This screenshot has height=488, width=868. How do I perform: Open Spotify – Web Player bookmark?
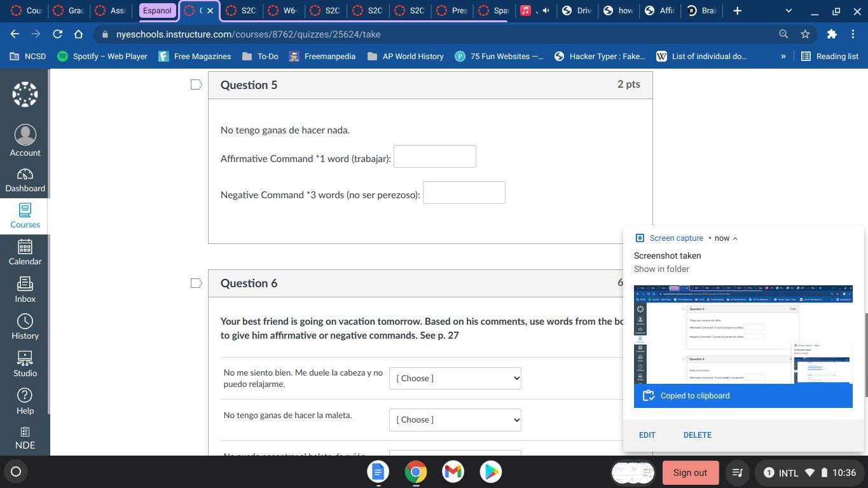click(102, 57)
